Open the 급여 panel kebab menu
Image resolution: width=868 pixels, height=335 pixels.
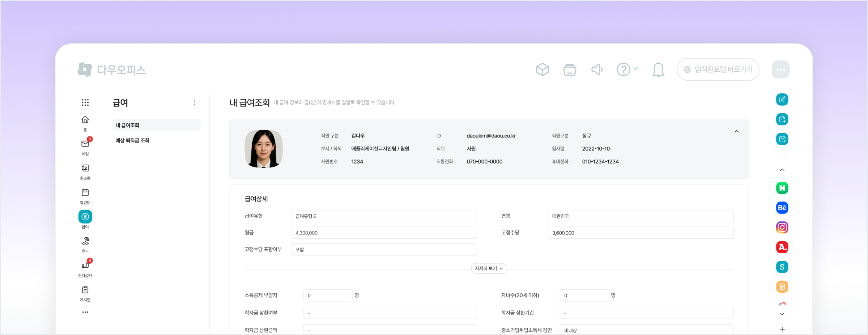(x=195, y=102)
